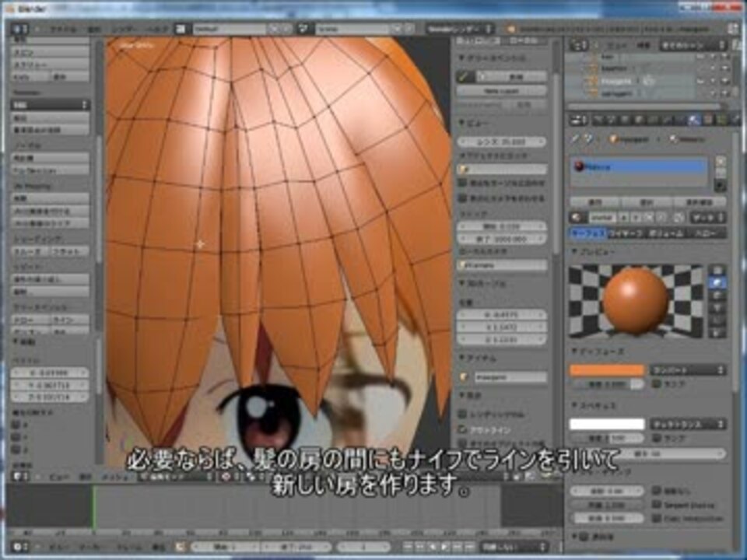Click the スクリュー button in tool shelf

pyautogui.click(x=50, y=64)
